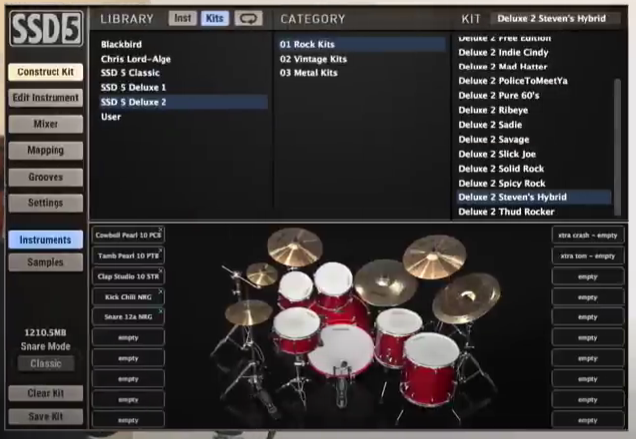The width and height of the screenshot is (636, 439).
Task: Switch to the Mixer page
Action: tap(45, 124)
